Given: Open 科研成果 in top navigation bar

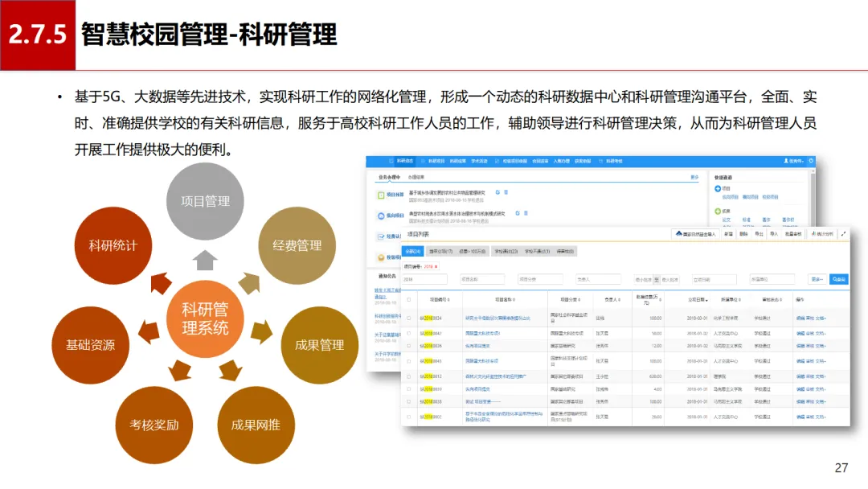Looking at the screenshot, I should click(458, 161).
